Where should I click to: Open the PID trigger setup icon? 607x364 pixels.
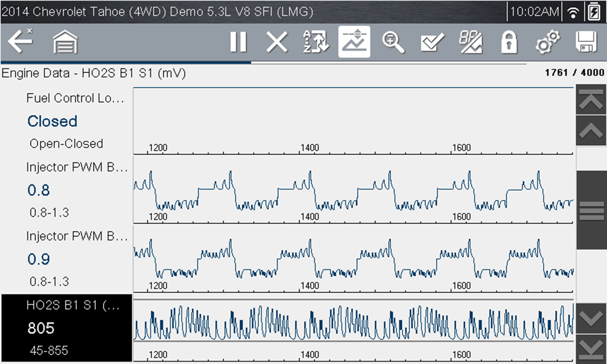coord(470,42)
